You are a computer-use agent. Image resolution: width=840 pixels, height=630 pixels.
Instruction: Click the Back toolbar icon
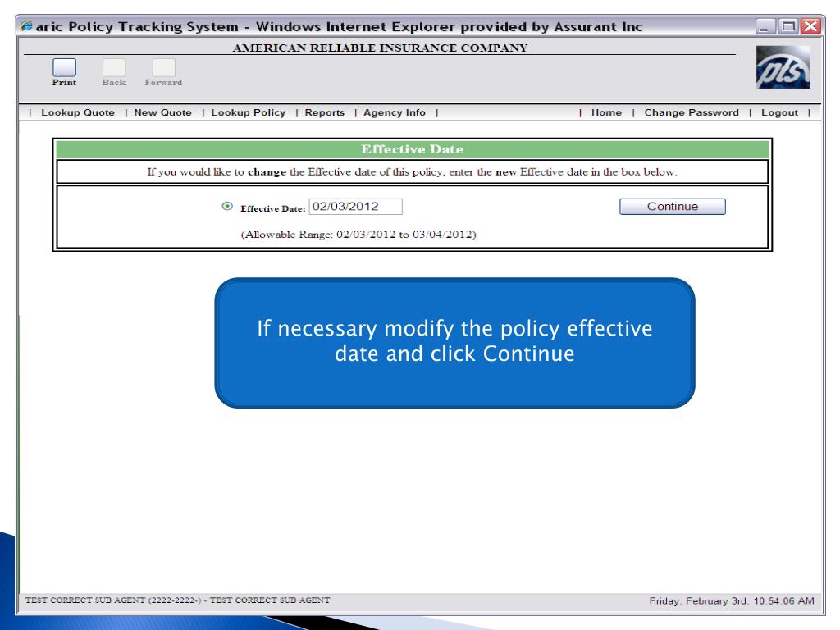[x=114, y=68]
